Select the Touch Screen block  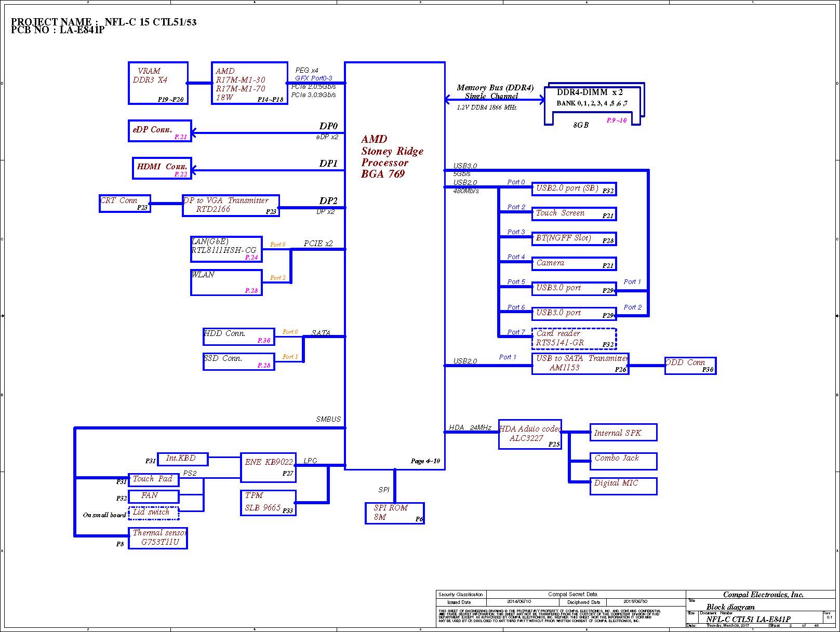[x=574, y=214]
